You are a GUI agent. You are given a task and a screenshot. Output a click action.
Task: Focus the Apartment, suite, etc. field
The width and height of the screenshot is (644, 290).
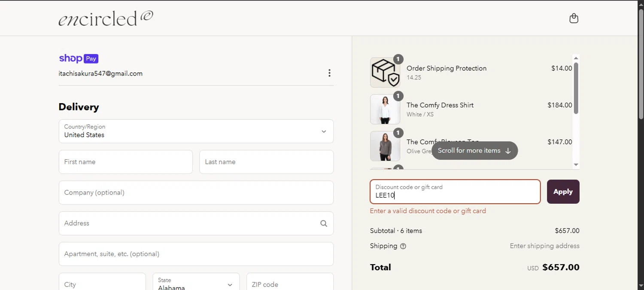coord(196,254)
